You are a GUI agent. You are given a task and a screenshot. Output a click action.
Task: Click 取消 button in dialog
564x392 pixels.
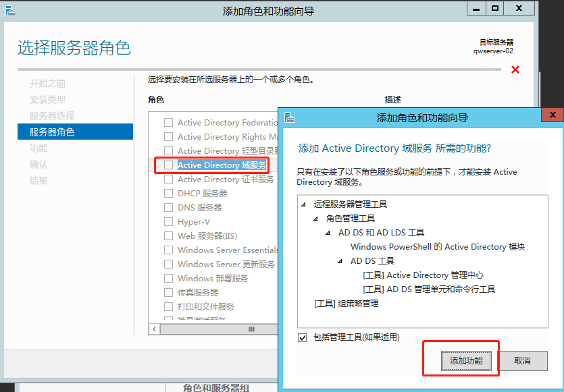[x=522, y=361]
